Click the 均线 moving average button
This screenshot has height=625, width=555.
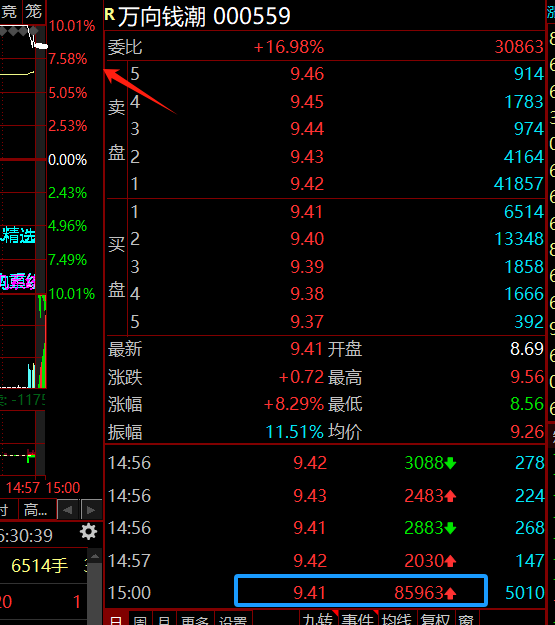(x=396, y=619)
